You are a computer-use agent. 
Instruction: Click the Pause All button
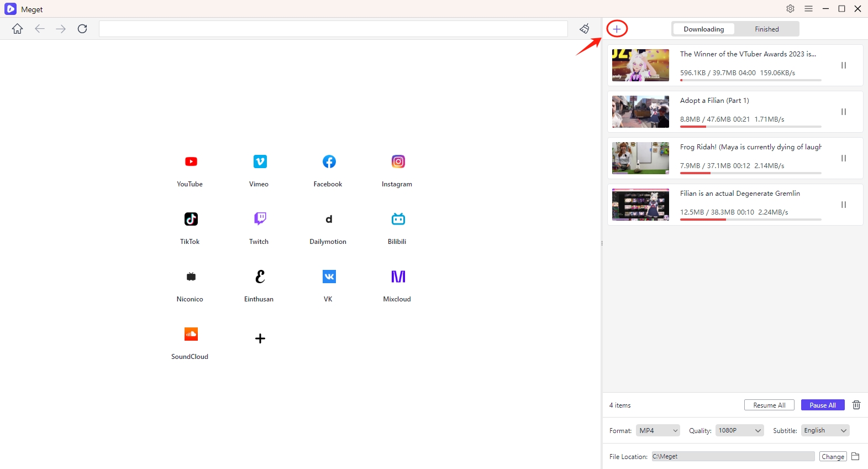click(x=823, y=405)
